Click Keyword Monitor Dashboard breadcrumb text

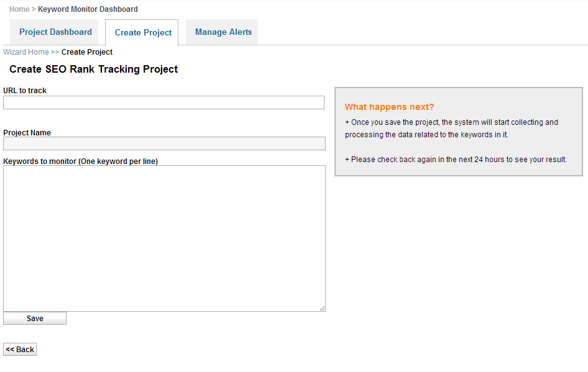click(x=88, y=9)
